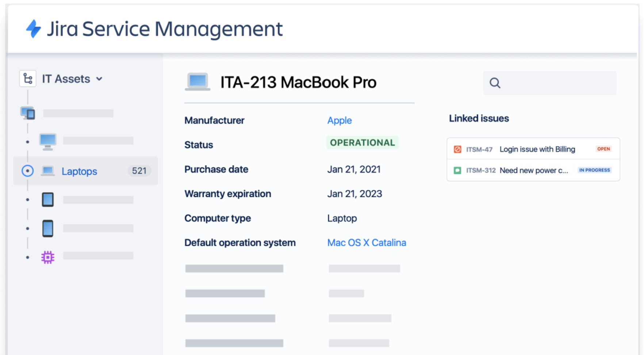Open the Mac OS X Catalina link
The height and width of the screenshot is (355, 644).
tap(367, 243)
